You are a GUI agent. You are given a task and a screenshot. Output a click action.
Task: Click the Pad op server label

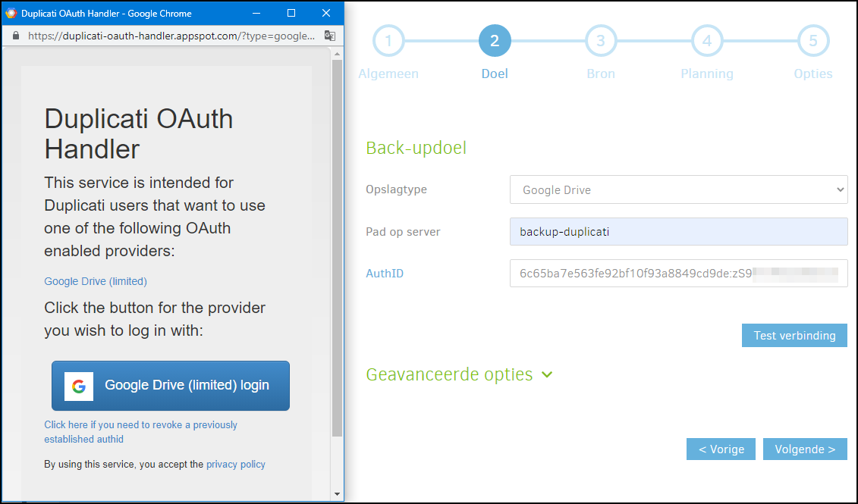[403, 232]
